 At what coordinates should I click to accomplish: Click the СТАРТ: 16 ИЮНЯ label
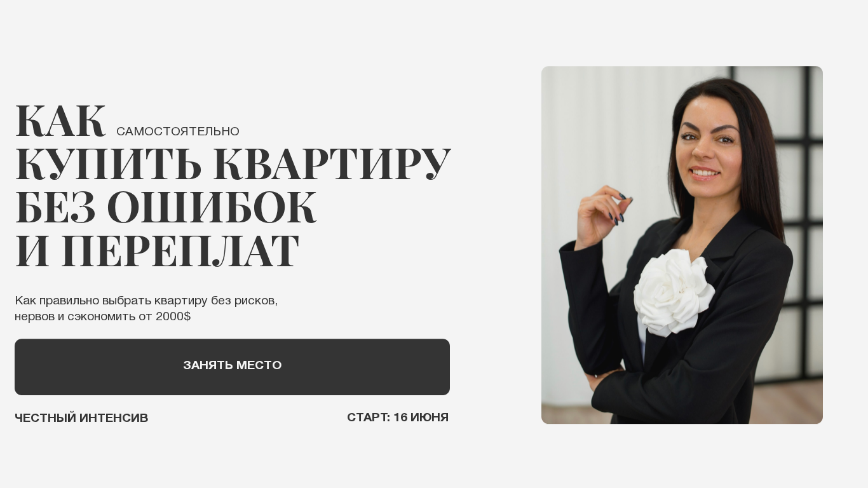click(x=398, y=417)
